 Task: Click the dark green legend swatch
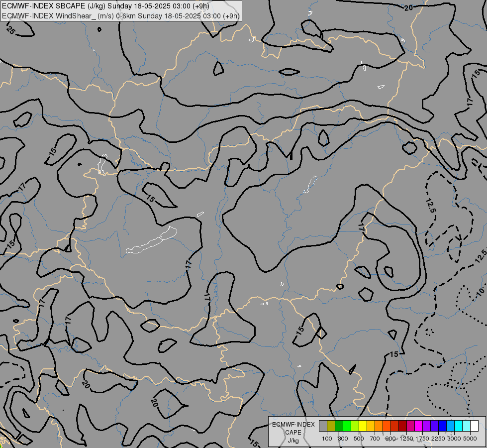(339, 426)
